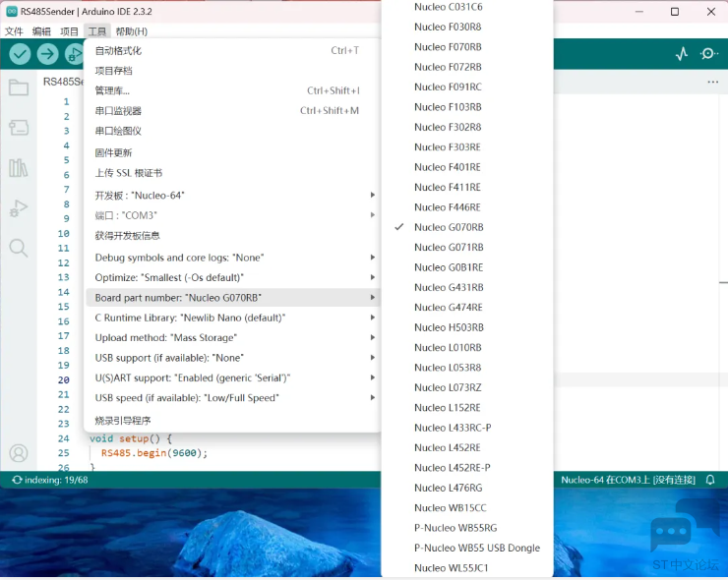
Task: Select Nucleo L053R8 board part
Action: (x=467, y=368)
